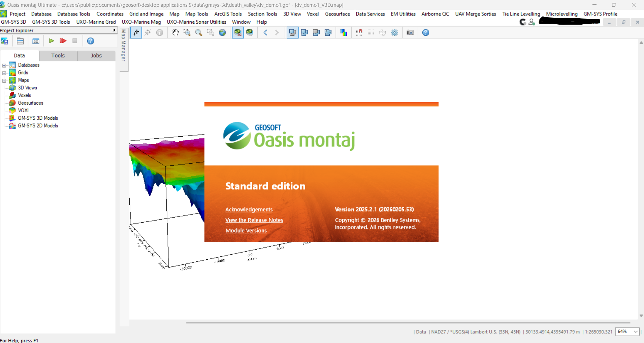Image resolution: width=644 pixels, height=343 pixels.
Task: Open Project Explorer help icon
Action: coord(91,41)
